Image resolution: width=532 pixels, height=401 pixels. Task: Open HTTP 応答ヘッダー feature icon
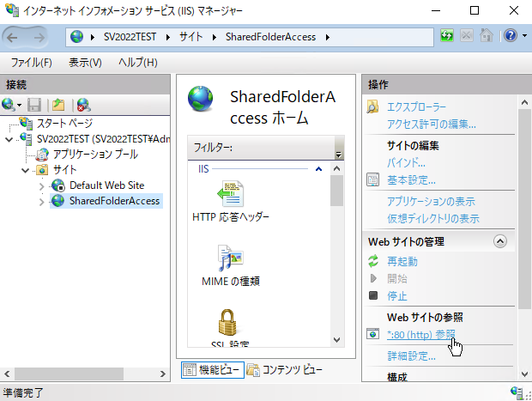coord(230,194)
